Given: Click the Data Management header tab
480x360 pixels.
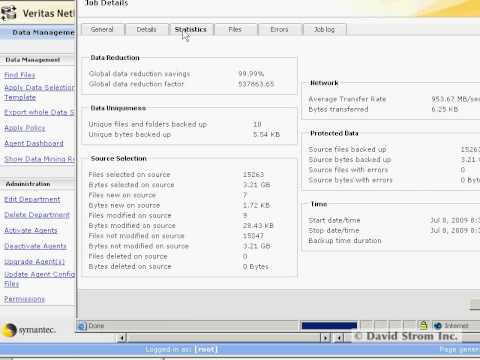Looking at the screenshot, I should [43, 32].
